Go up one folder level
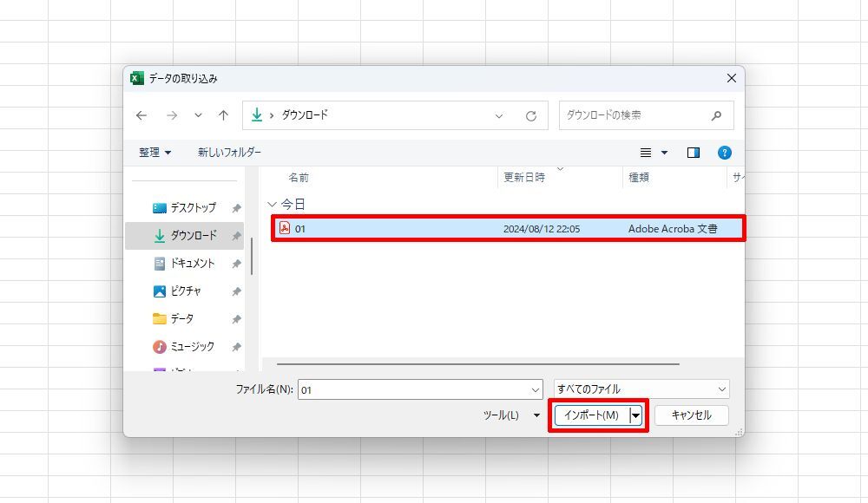 coord(223,115)
